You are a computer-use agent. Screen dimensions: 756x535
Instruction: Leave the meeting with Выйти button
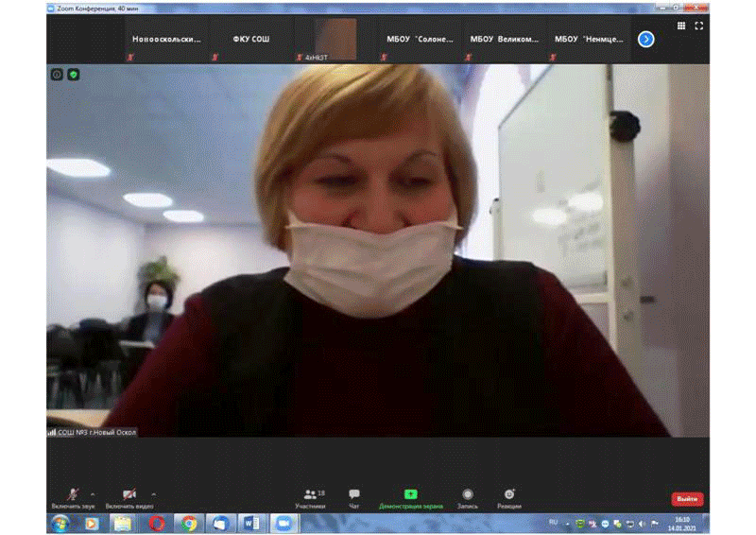687,499
